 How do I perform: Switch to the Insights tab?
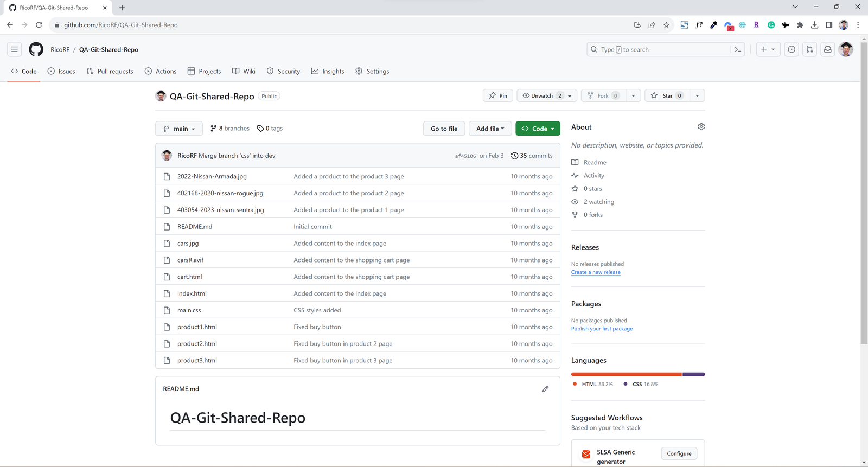click(x=328, y=72)
